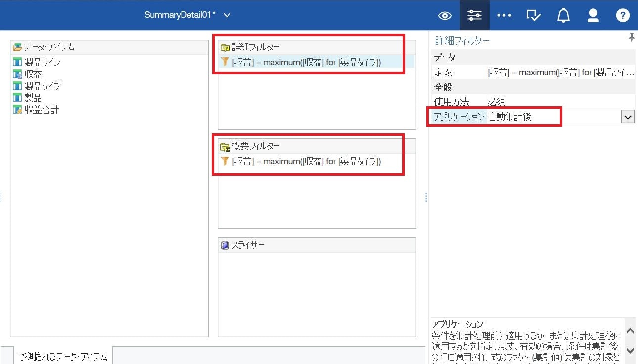638x364 pixels.
Task: Select the 製品 data item
Action: point(33,98)
